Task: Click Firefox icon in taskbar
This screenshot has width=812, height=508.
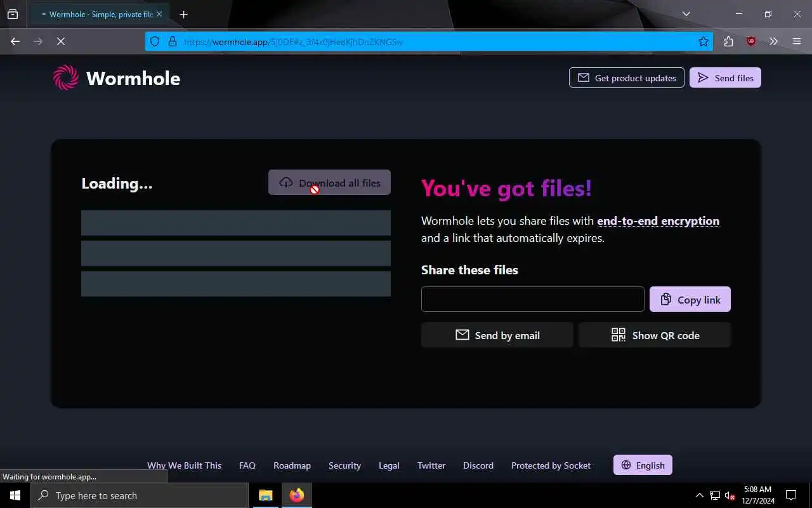Action: tap(297, 495)
